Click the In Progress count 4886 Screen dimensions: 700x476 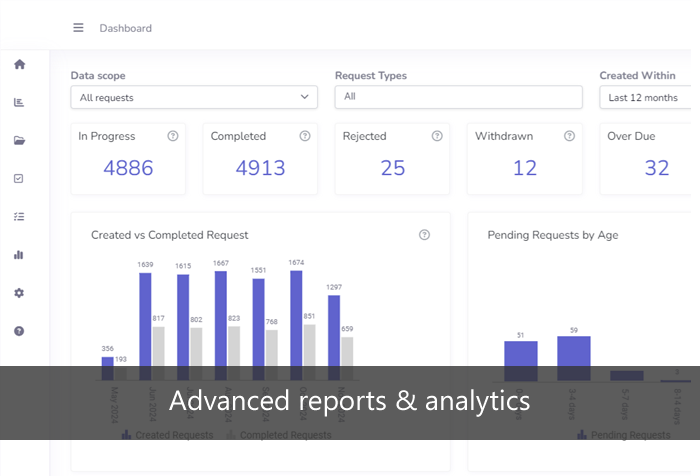pyautogui.click(x=128, y=168)
